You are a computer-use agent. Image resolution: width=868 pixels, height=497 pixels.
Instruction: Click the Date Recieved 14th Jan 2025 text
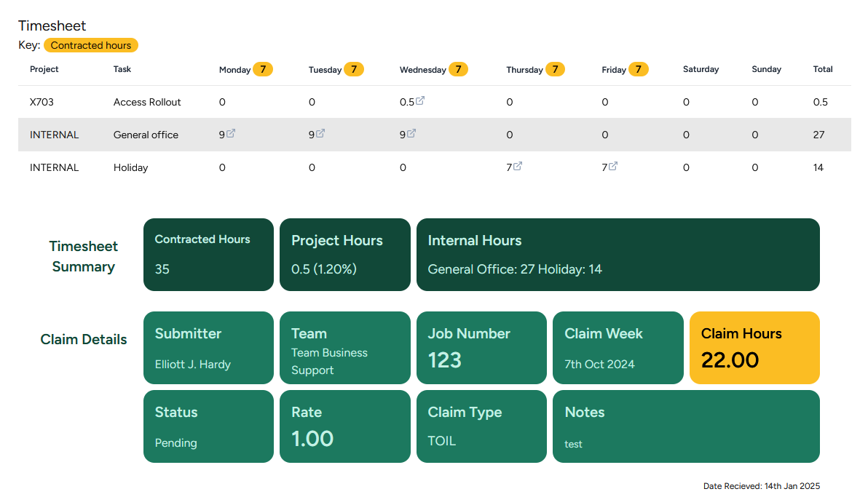pos(762,486)
